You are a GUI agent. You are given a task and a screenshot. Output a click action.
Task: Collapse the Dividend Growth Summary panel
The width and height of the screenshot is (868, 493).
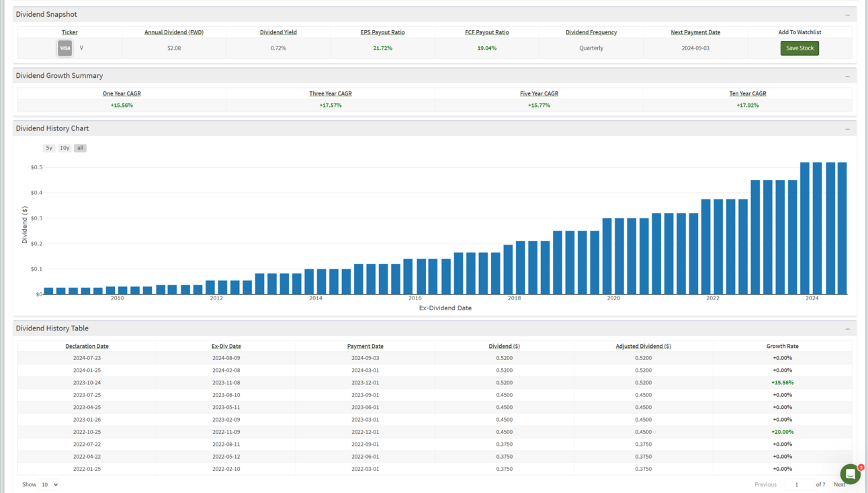[x=847, y=77]
